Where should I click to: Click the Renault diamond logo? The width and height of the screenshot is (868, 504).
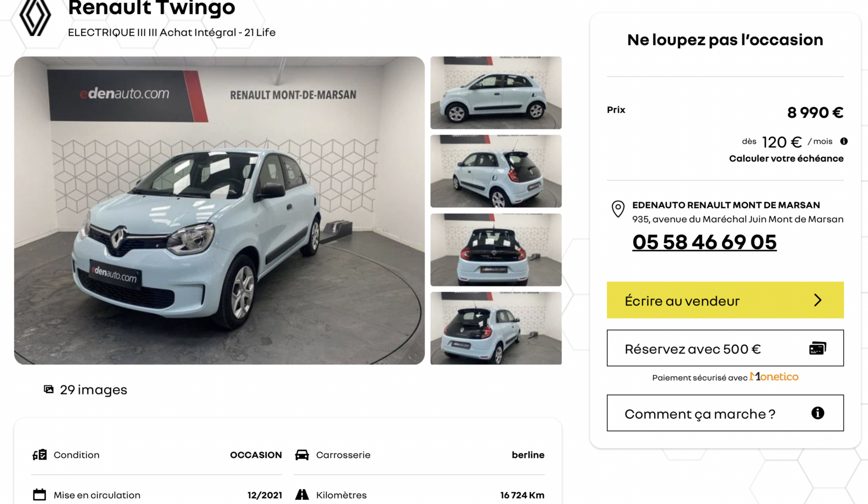pos(35,17)
